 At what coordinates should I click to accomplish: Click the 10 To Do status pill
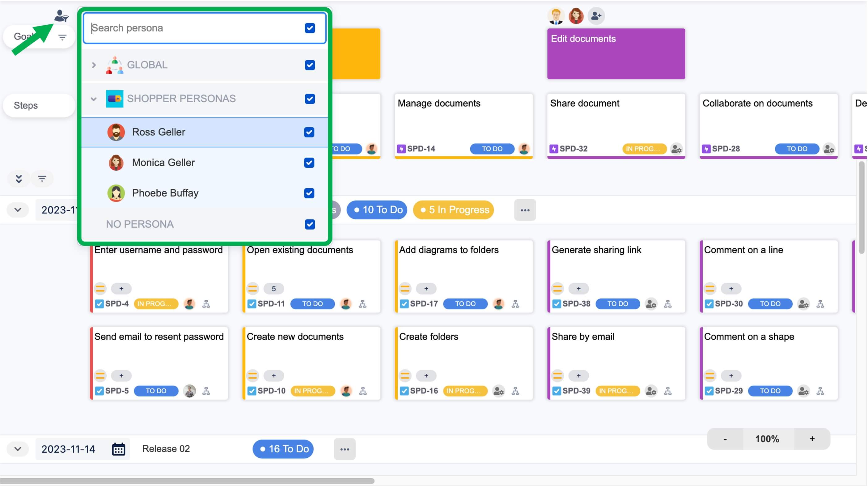[x=377, y=210]
